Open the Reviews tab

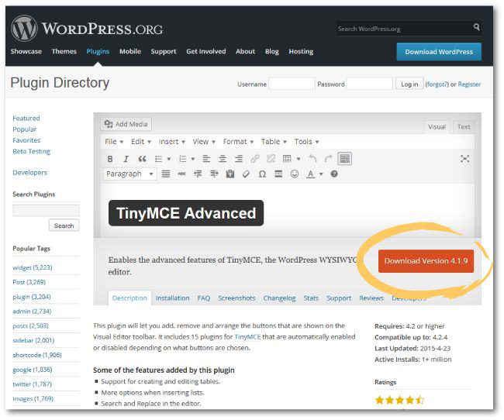371,298
